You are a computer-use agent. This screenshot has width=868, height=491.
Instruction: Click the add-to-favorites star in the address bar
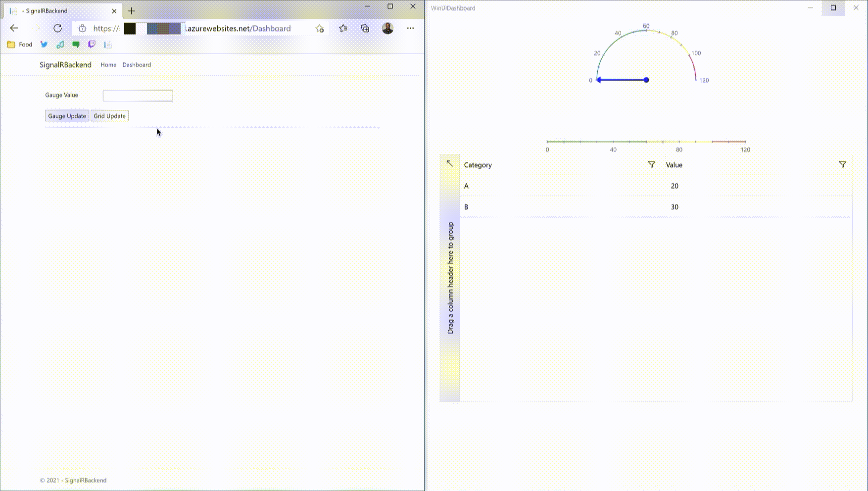click(x=319, y=28)
